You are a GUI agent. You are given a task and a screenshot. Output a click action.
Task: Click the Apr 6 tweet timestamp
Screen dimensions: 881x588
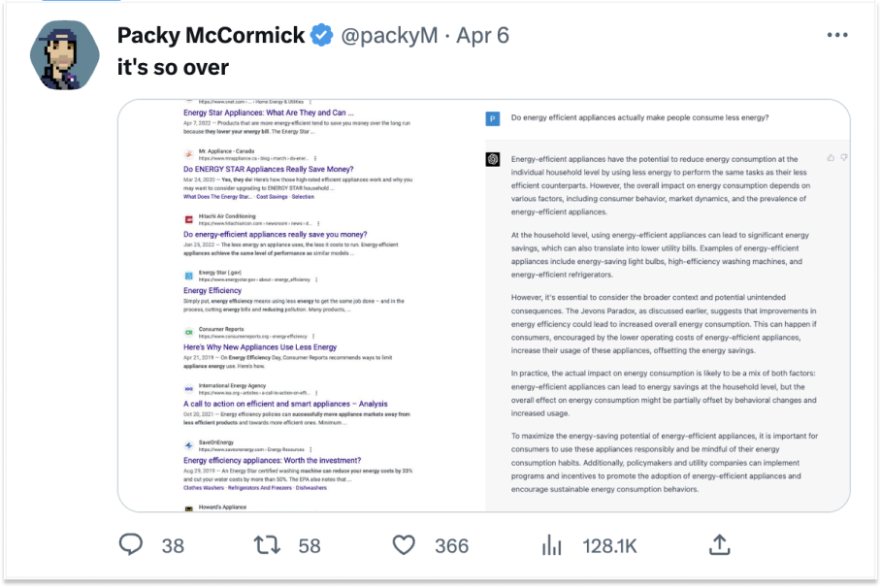pos(481,36)
